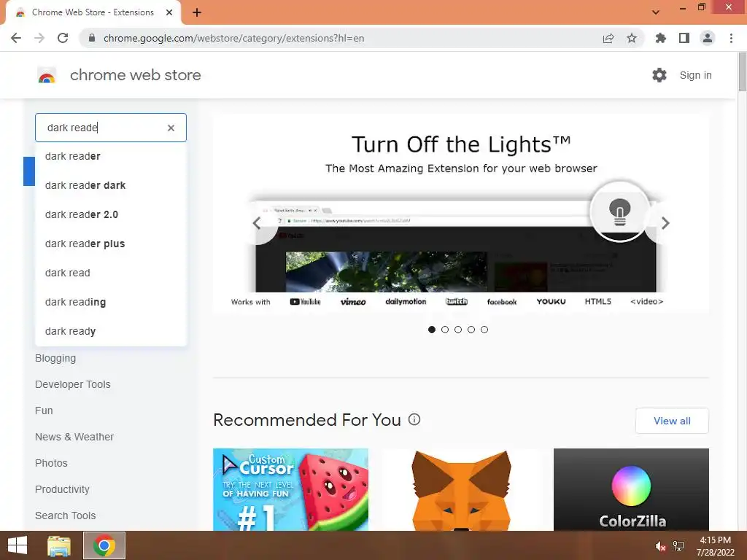Close the Chrome Web Store tab
The width and height of the screenshot is (747, 560).
169,12
